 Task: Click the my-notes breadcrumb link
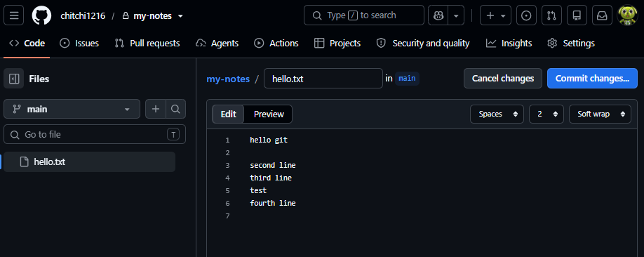point(228,79)
